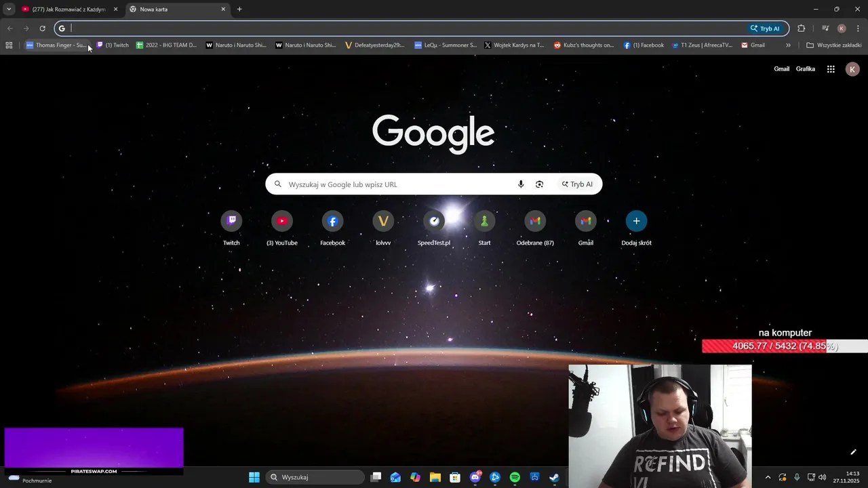Open File Explorer from the taskbar

(435, 477)
